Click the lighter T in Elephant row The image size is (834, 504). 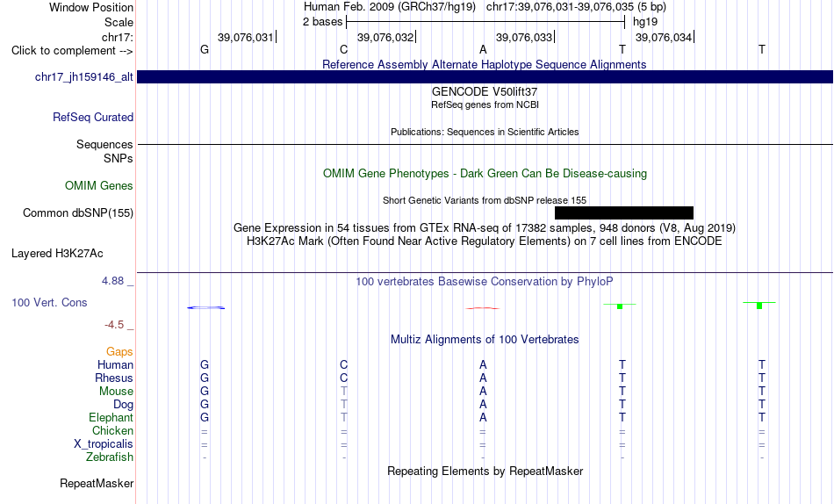pyautogui.click(x=344, y=417)
